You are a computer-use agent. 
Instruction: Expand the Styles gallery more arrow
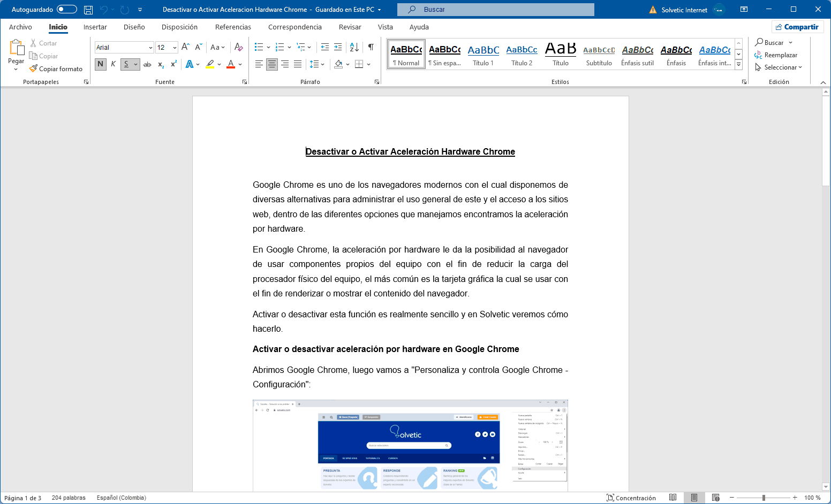pos(739,64)
